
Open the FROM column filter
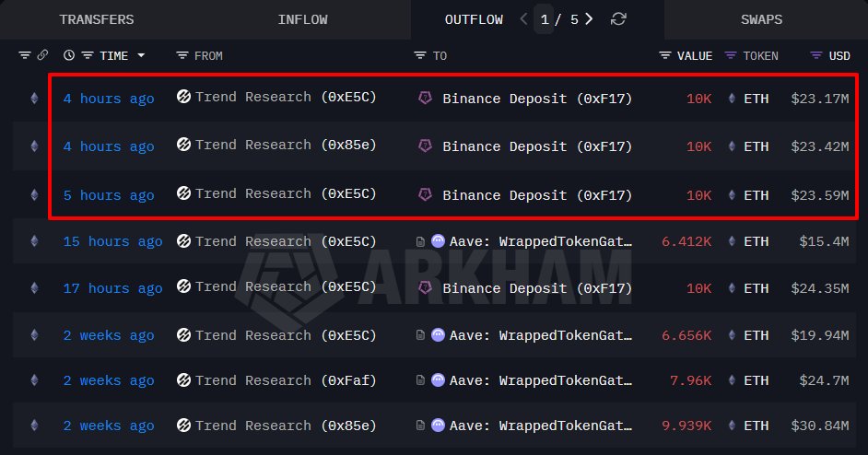tap(182, 55)
